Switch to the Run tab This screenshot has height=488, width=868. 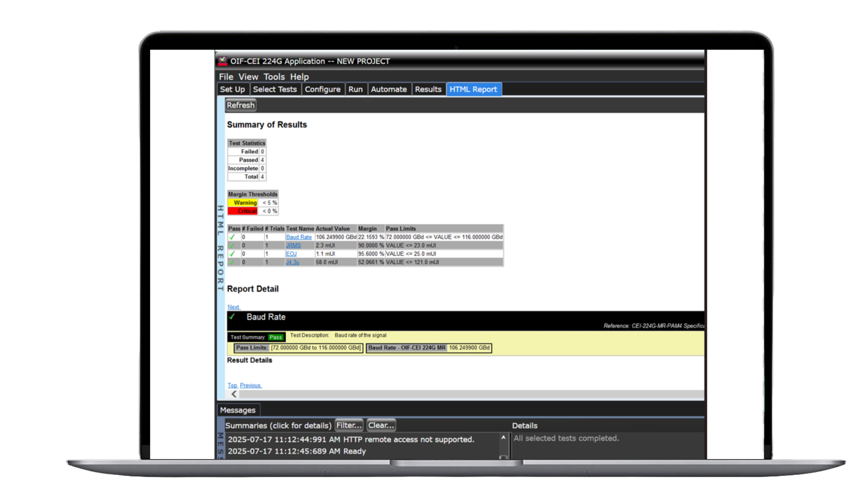(355, 89)
